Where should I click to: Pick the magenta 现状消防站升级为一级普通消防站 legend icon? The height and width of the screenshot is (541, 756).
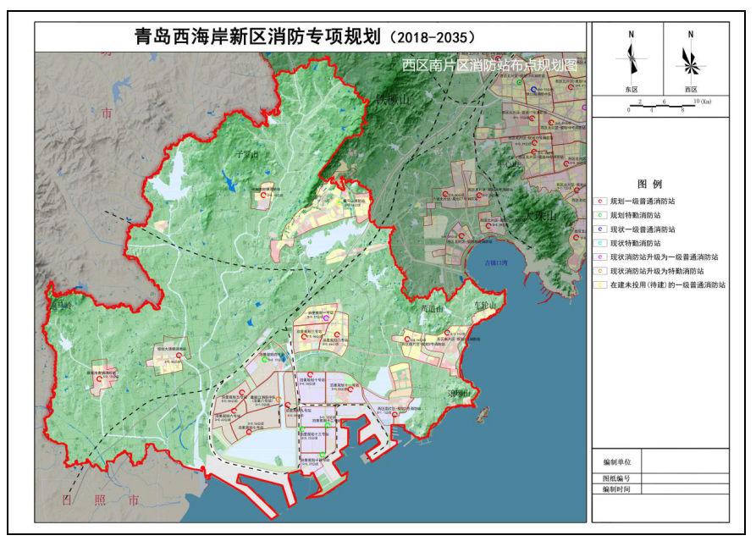[x=600, y=257]
